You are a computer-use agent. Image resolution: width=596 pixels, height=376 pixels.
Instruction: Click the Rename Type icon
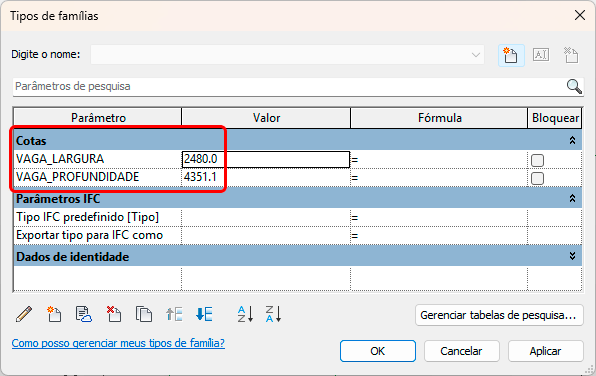(x=541, y=55)
